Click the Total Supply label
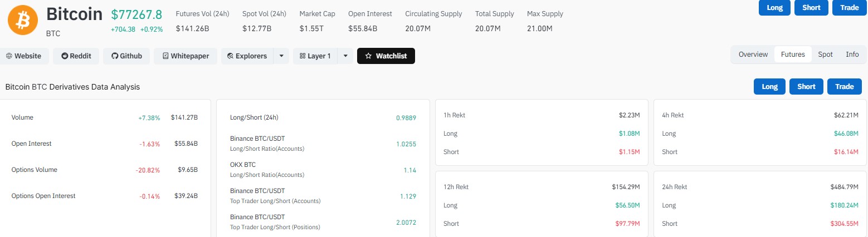Image resolution: width=868 pixels, height=237 pixels. tap(495, 14)
